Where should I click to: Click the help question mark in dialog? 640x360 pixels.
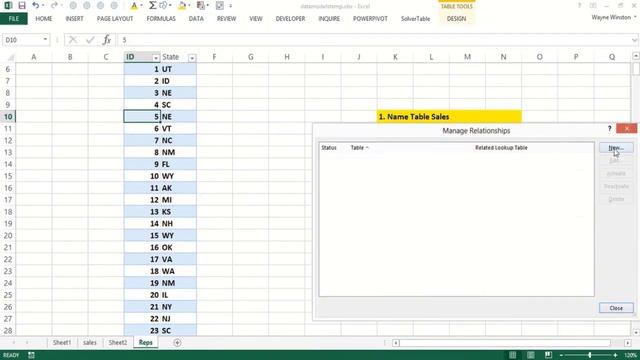609,129
